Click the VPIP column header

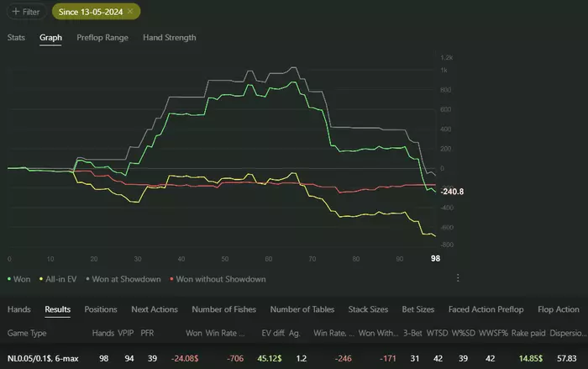coord(126,333)
